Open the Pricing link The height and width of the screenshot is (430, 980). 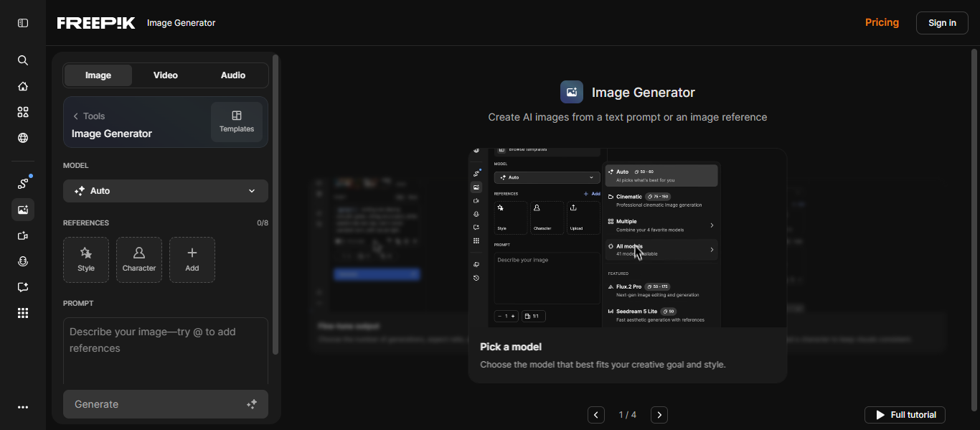point(882,22)
